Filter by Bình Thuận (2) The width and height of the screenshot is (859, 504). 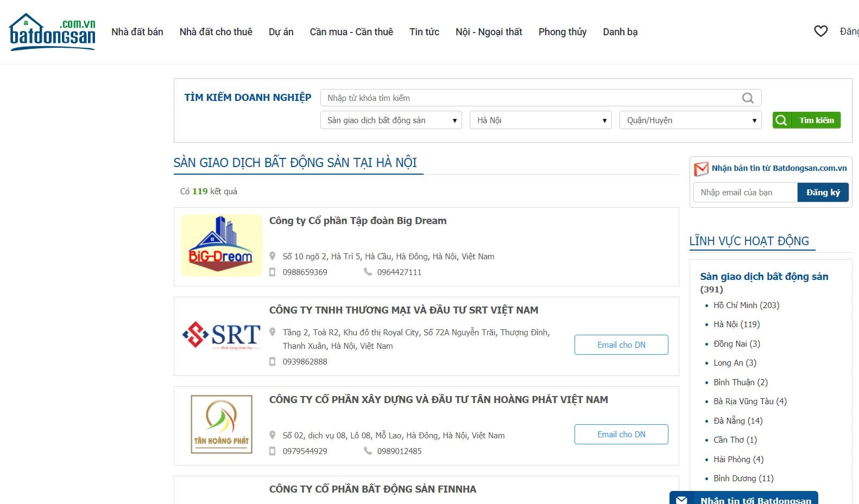pyautogui.click(x=741, y=382)
